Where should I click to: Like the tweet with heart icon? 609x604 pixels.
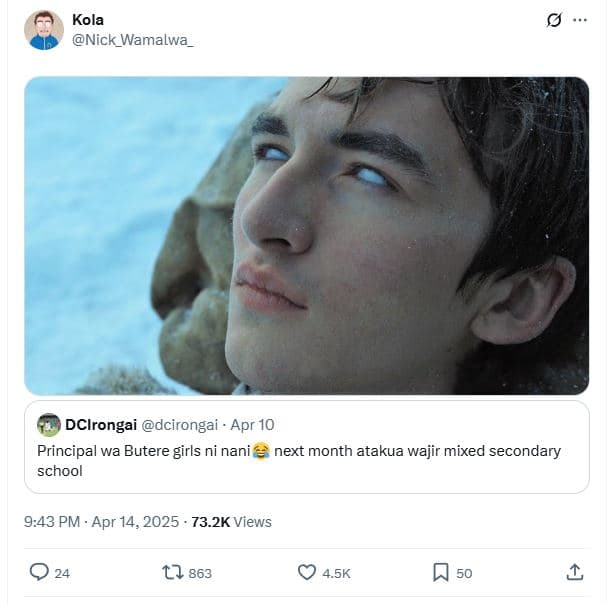click(308, 572)
